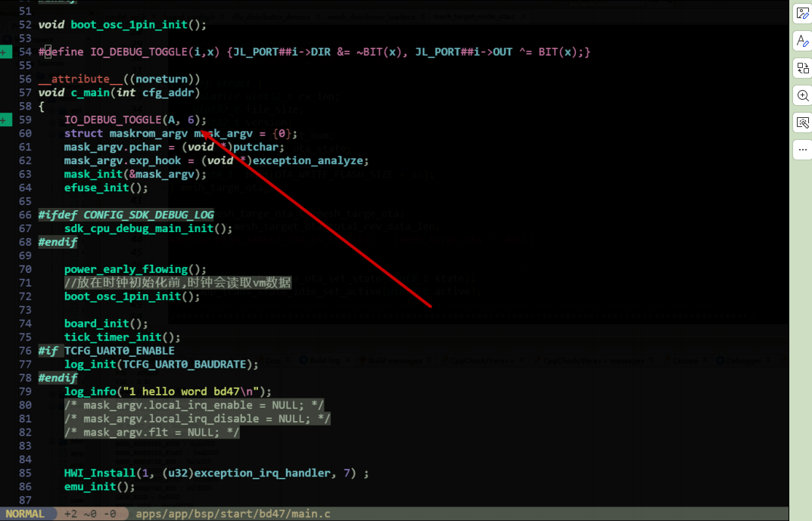812x521 pixels.
Task: Click power_early_flowing() call on line 70
Action: pos(135,269)
